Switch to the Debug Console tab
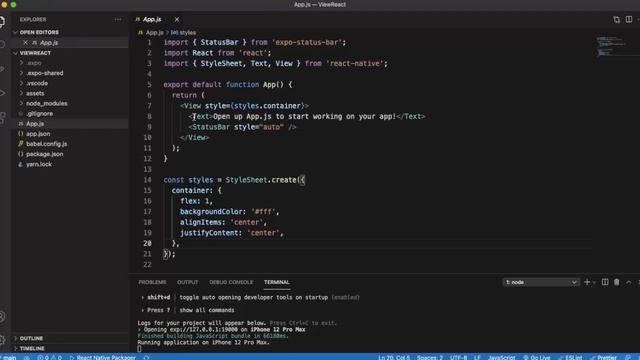 click(x=231, y=282)
